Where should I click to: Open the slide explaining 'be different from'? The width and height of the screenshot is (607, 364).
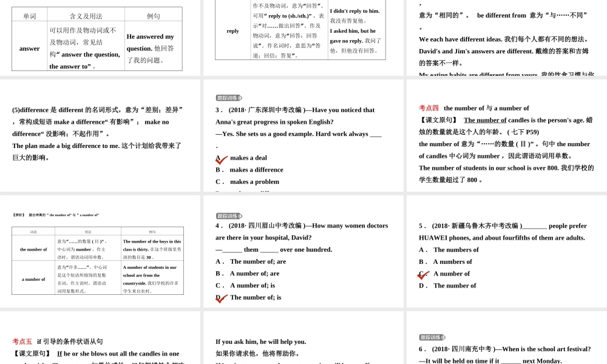(x=507, y=38)
